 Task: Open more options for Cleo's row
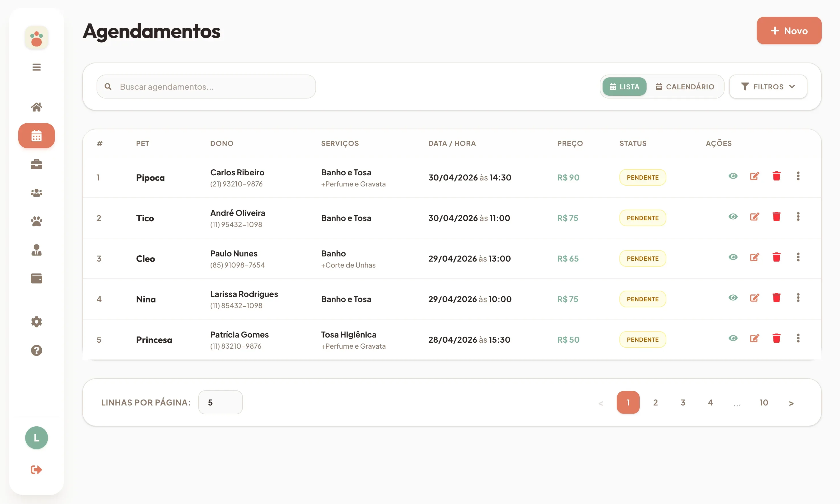(798, 257)
